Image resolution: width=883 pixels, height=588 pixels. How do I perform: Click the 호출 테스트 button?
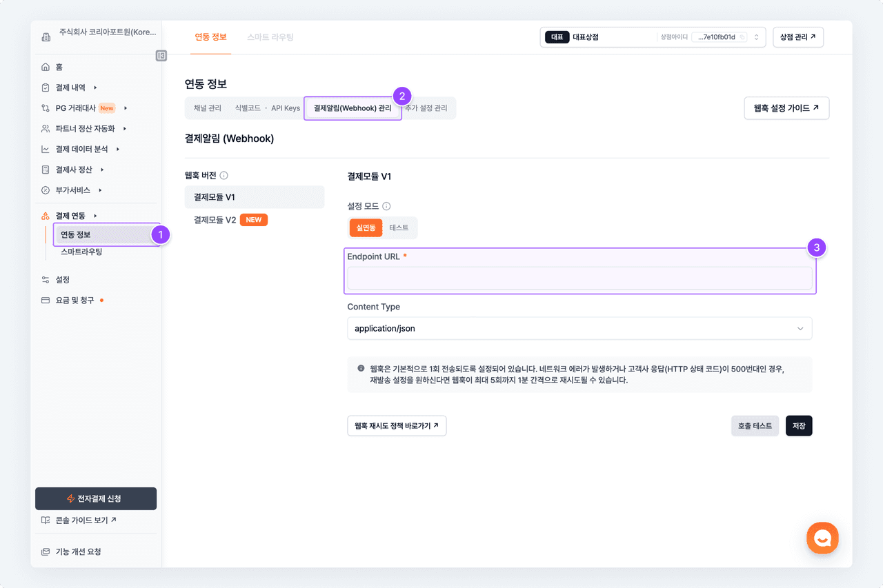pos(755,426)
